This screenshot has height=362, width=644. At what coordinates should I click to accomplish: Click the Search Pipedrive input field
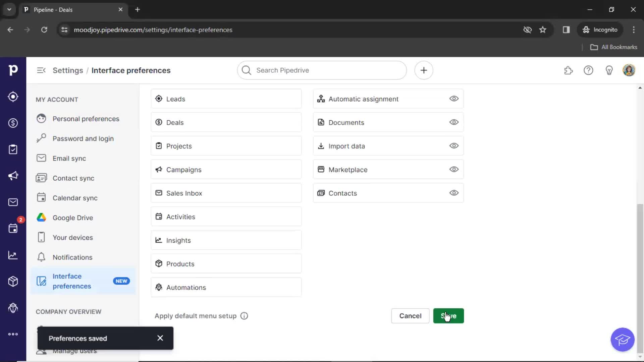pos(322,70)
